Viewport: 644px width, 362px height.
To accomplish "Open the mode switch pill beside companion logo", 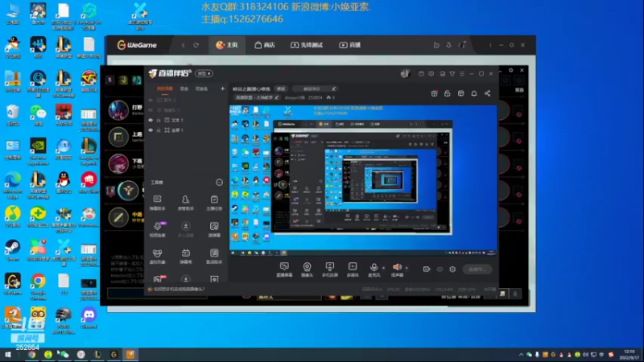I will pos(204,73).
